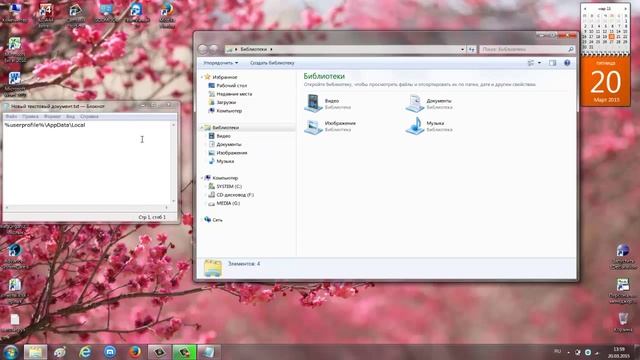
Task: Select Изображения in the navigation tree
Action: click(x=228, y=153)
